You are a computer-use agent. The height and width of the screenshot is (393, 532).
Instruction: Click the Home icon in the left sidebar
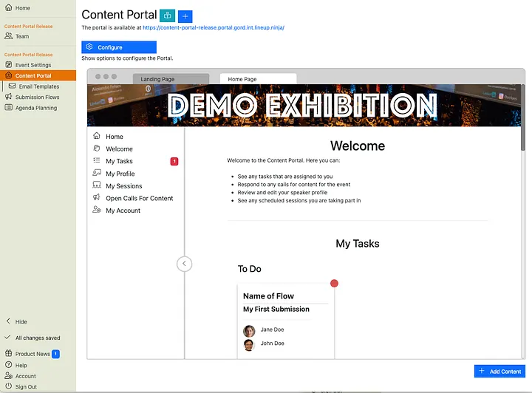8,7
